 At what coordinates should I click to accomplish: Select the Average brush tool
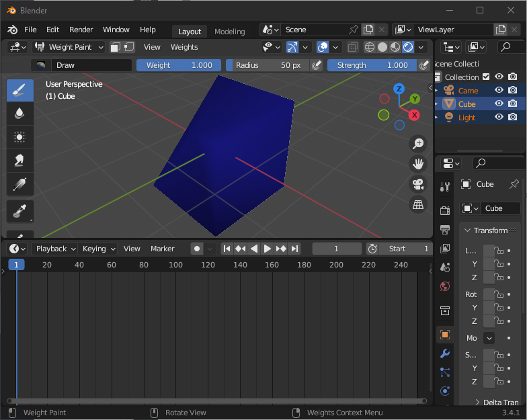tap(19, 137)
